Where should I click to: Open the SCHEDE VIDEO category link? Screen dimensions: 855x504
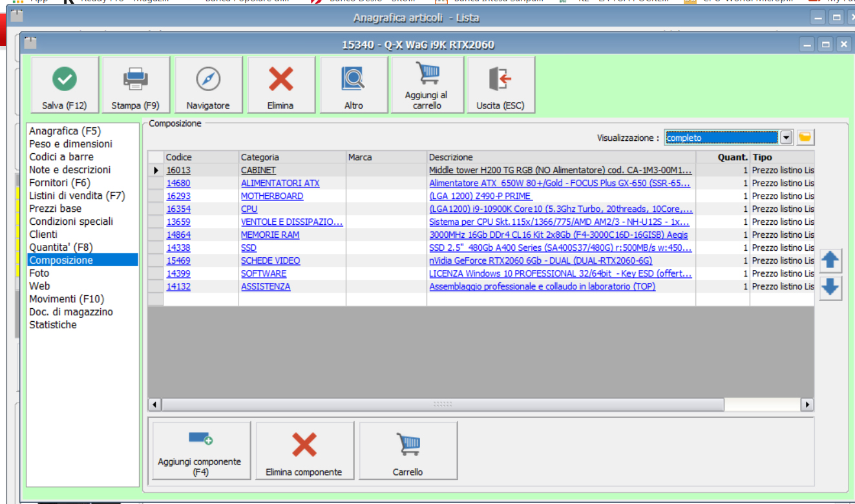pyautogui.click(x=271, y=261)
